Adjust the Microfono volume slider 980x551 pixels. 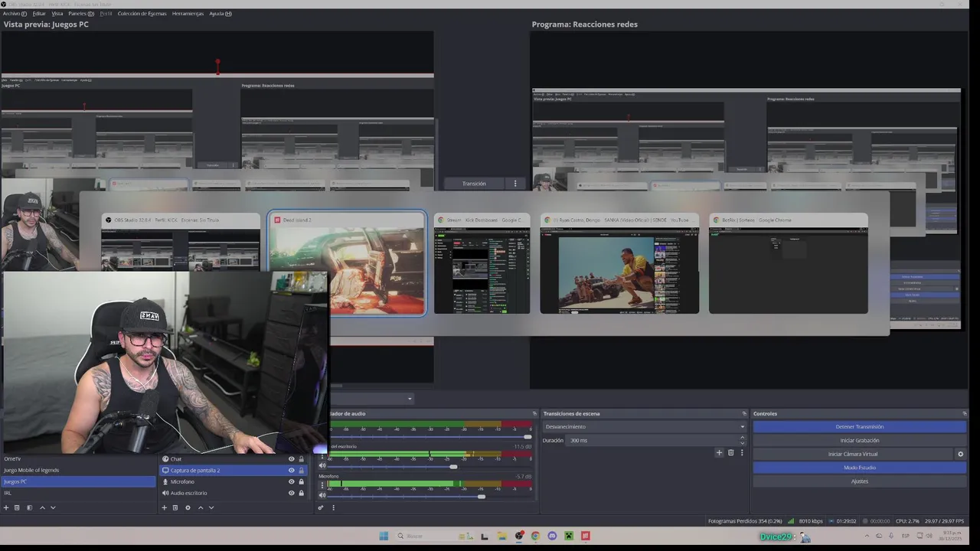pyautogui.click(x=481, y=497)
